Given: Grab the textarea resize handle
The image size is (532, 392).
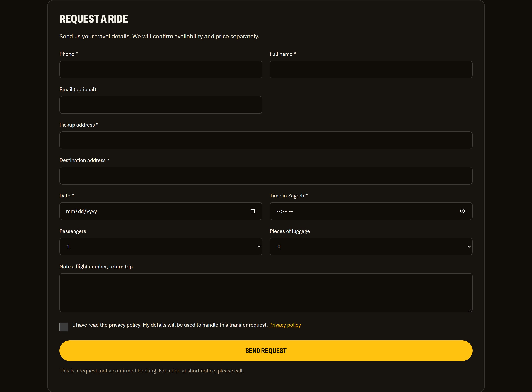Looking at the screenshot, I should [x=470, y=310].
